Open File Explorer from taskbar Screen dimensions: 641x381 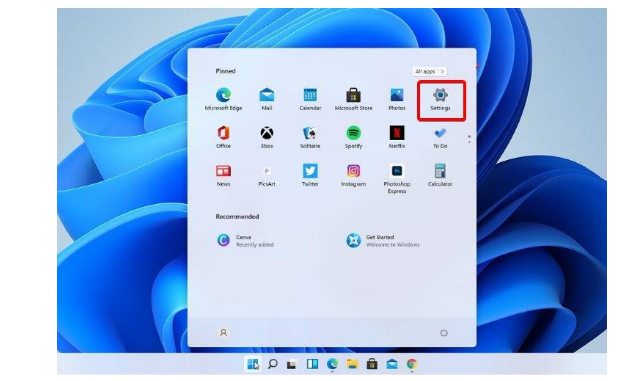352,364
